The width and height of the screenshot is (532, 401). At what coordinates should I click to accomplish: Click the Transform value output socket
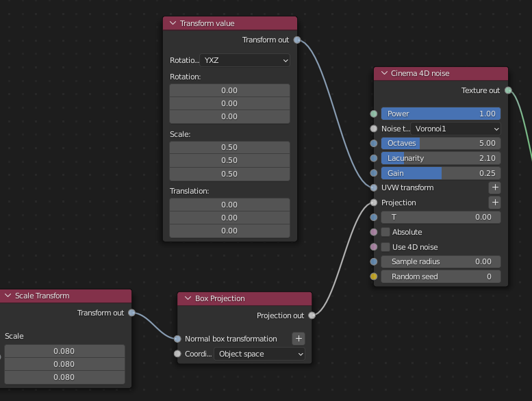pos(296,40)
